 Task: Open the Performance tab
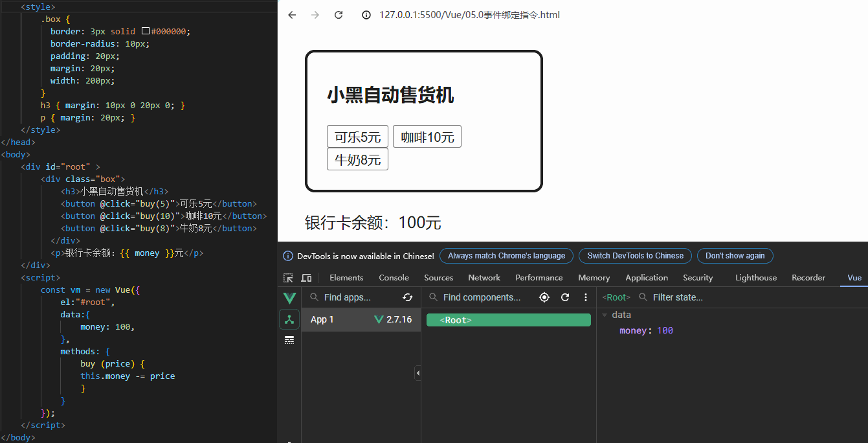[x=539, y=278]
